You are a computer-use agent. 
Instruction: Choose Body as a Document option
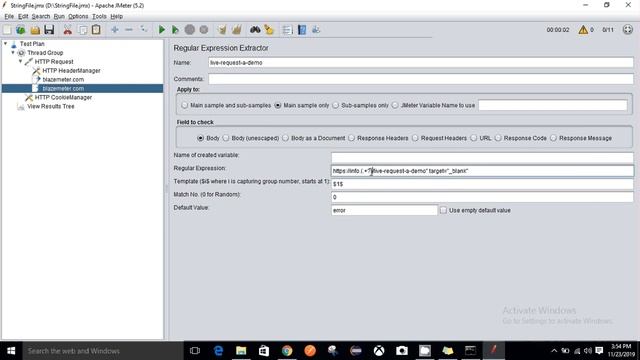[286, 138]
